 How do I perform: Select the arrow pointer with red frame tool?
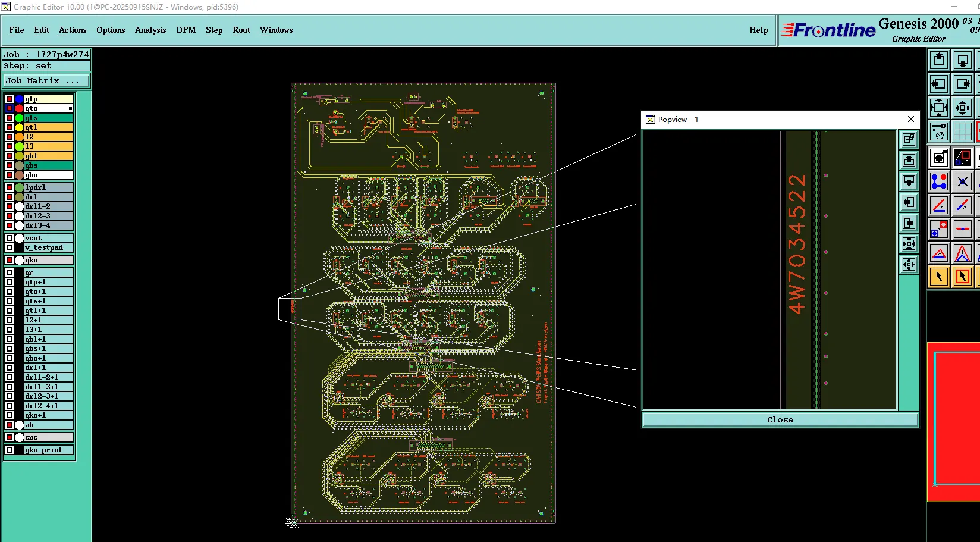(x=963, y=277)
